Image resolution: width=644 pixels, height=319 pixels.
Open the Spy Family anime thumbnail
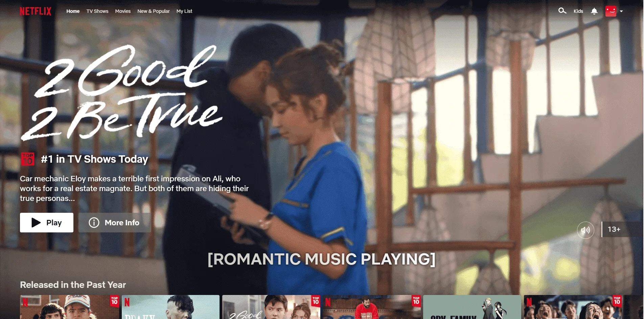pos(472,307)
